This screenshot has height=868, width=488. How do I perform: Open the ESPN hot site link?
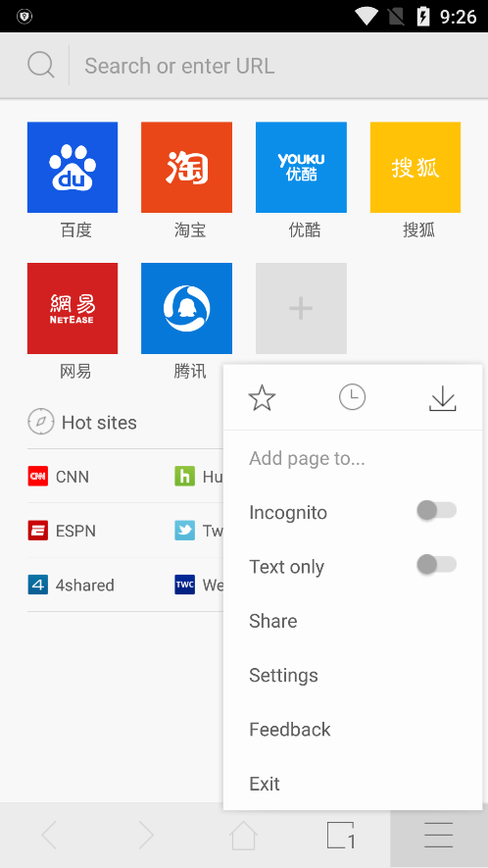75,531
